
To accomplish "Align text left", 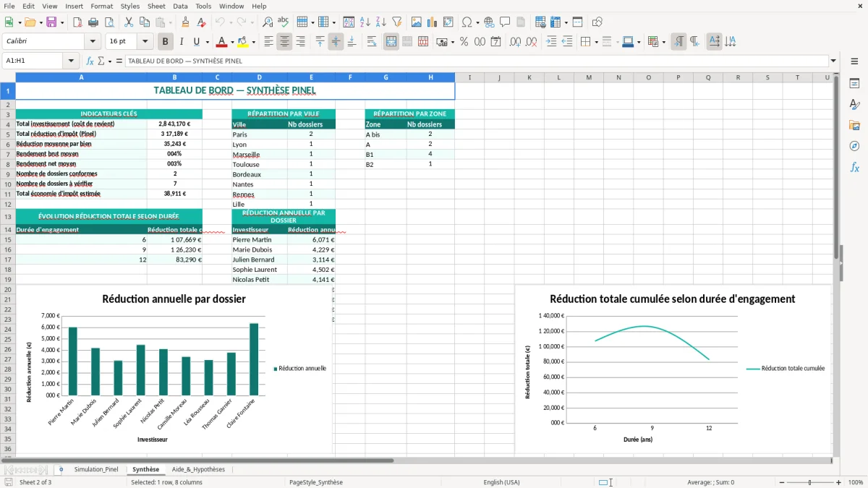I will click(x=268, y=42).
